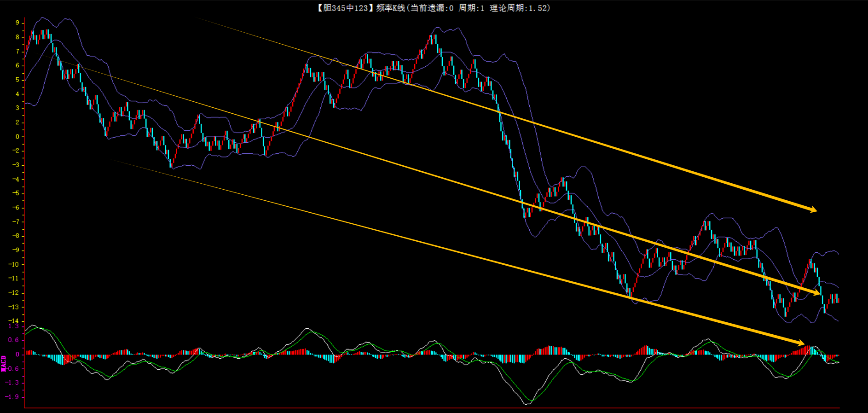
Task: Click the -14 label on price axis
Action: pyautogui.click(x=14, y=321)
